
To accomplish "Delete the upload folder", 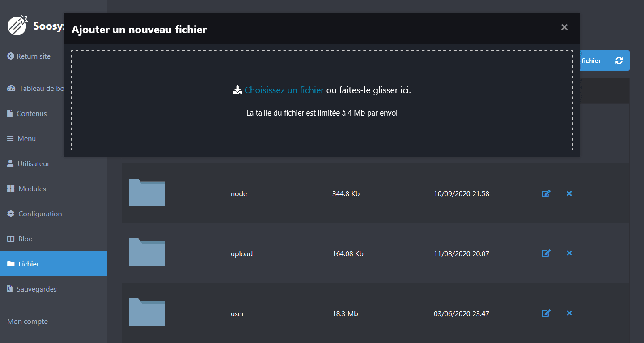I will (x=569, y=253).
